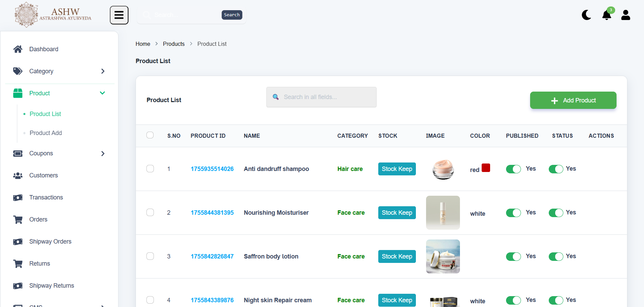Toggle Status switch for Nourishing Moisturiser
Screen dimensions: 644x307
(556, 213)
